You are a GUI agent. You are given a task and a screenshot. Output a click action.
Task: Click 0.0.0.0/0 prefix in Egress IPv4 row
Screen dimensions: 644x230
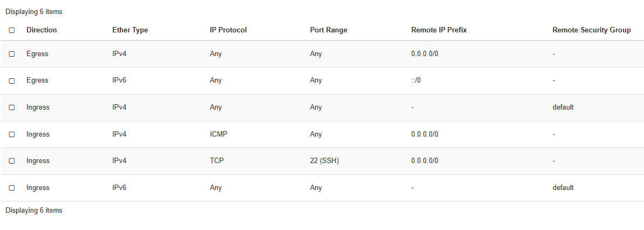coord(424,54)
